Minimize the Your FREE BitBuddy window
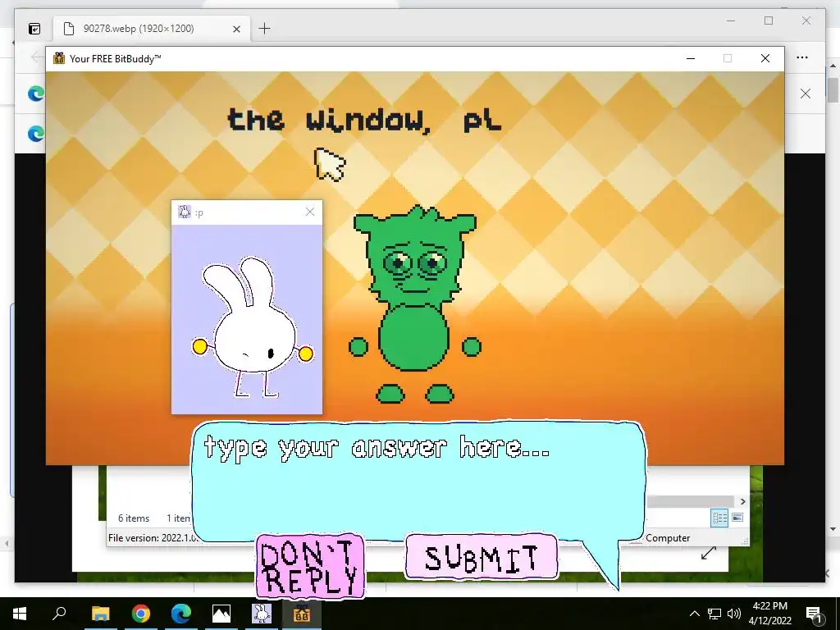840x630 pixels. (691, 58)
